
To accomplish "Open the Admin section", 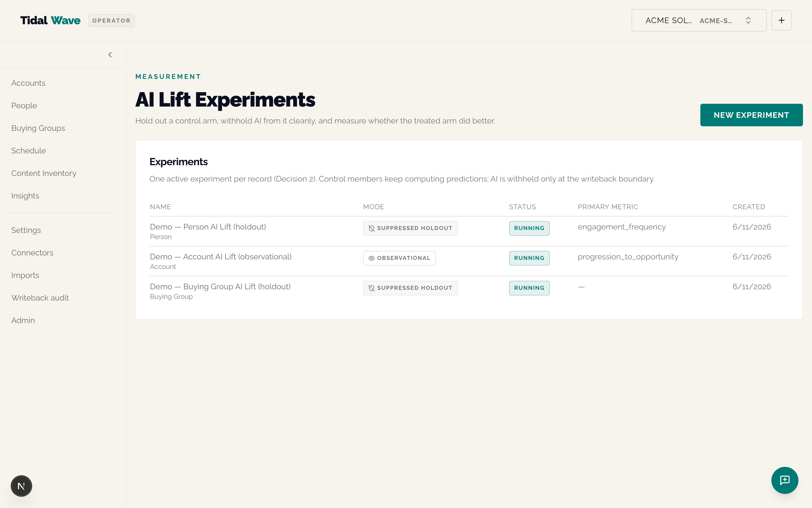I will [x=23, y=320].
